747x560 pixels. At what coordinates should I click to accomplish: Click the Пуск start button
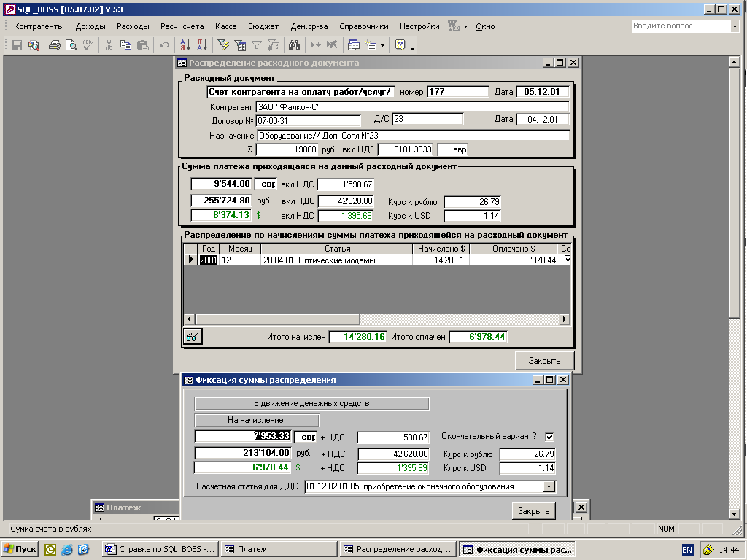tap(20, 549)
